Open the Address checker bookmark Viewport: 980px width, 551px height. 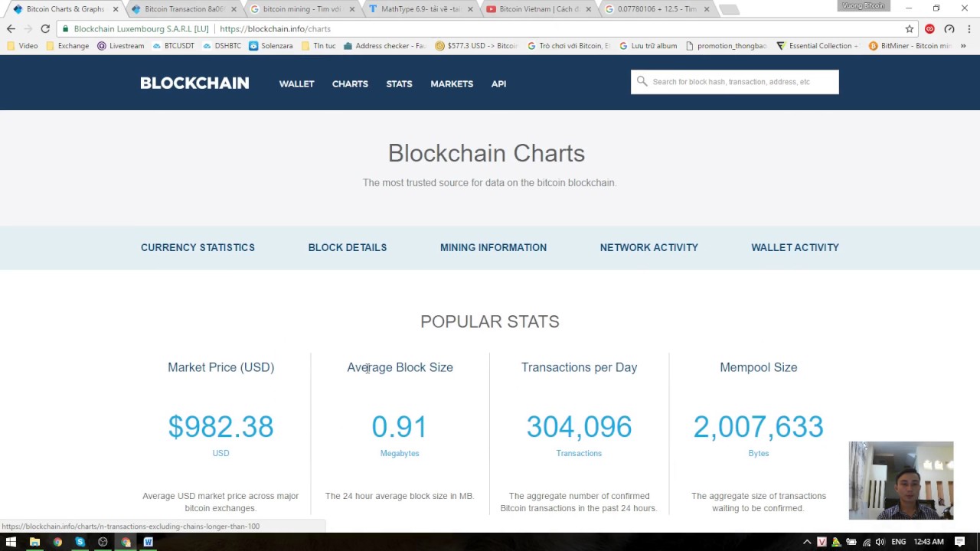click(384, 46)
